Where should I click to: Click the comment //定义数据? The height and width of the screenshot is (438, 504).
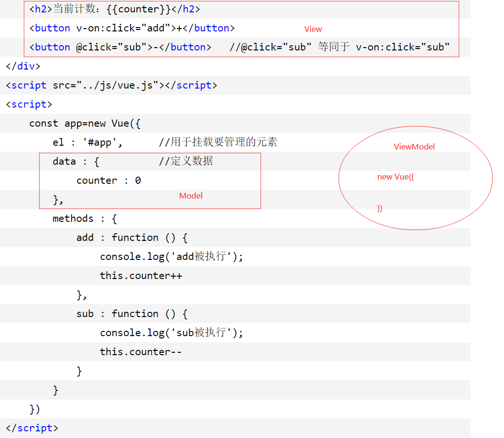click(186, 160)
